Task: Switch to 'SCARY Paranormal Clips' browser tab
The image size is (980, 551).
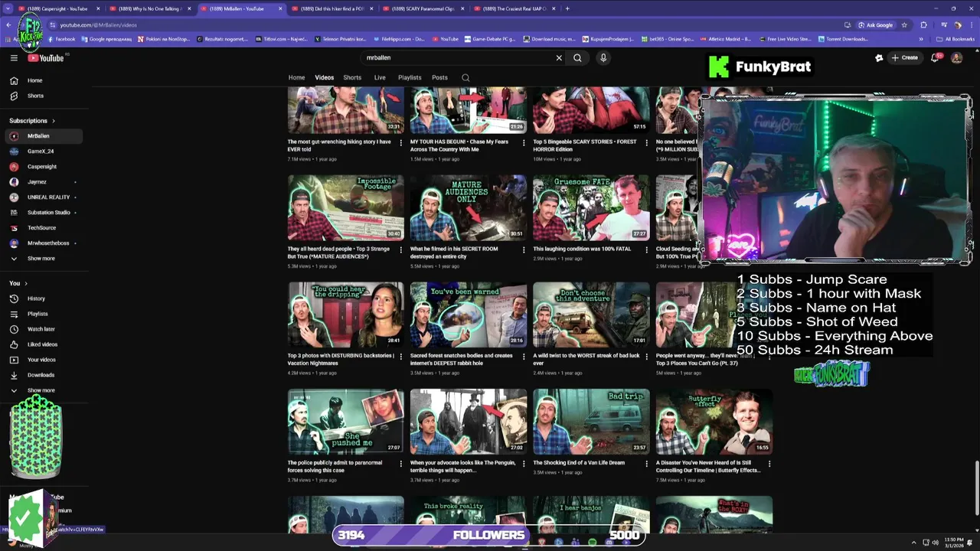Action: 424,8
